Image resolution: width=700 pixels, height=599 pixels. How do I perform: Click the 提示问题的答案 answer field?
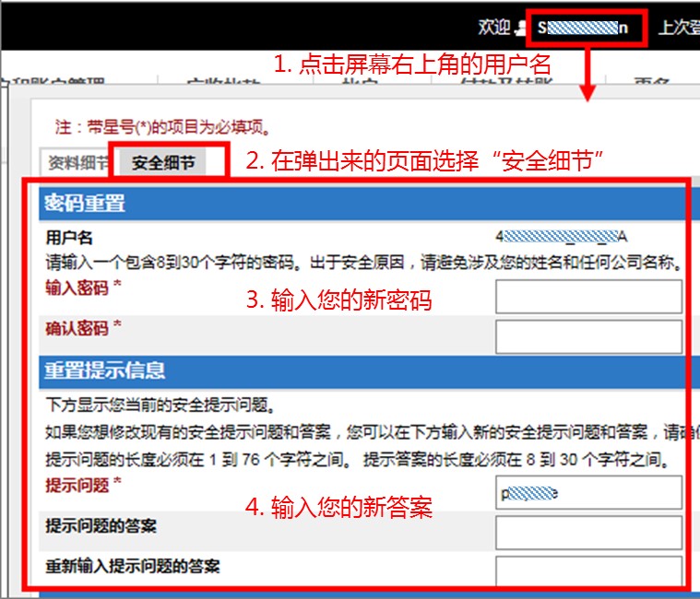587,533
